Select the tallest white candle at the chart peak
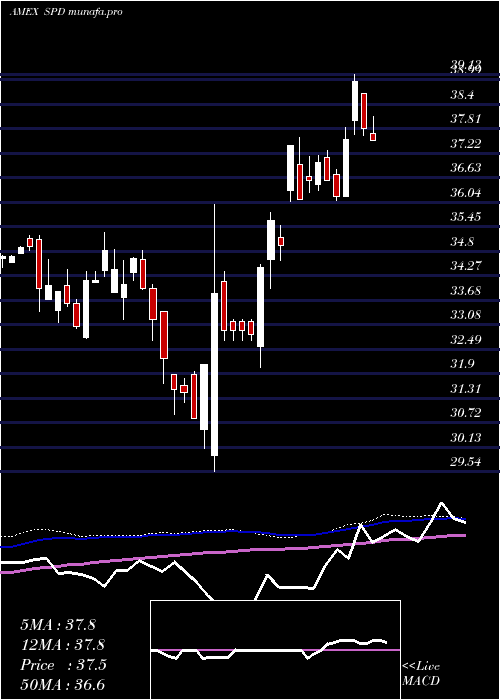500x700 pixels. [x=355, y=101]
